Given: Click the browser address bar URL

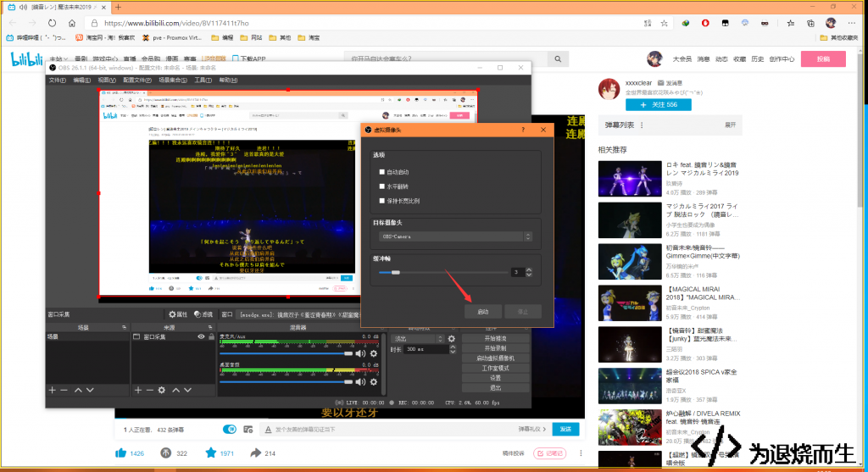Looking at the screenshot, I should click(x=176, y=23).
